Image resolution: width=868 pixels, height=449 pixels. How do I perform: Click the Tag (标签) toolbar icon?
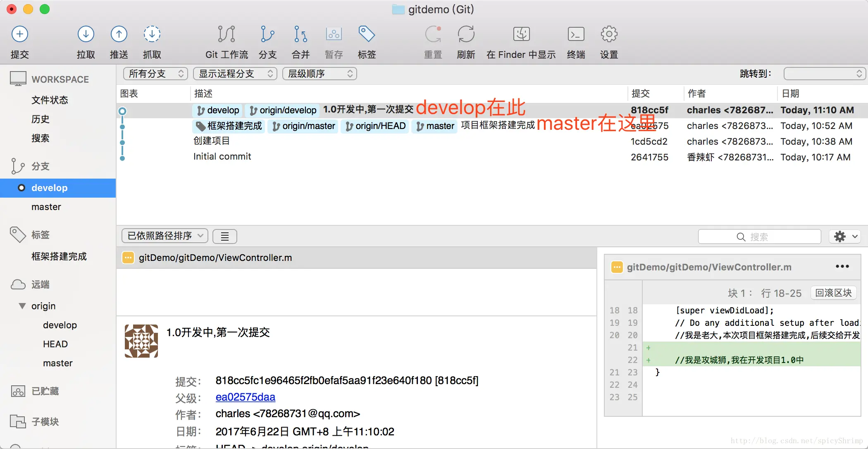367,34
